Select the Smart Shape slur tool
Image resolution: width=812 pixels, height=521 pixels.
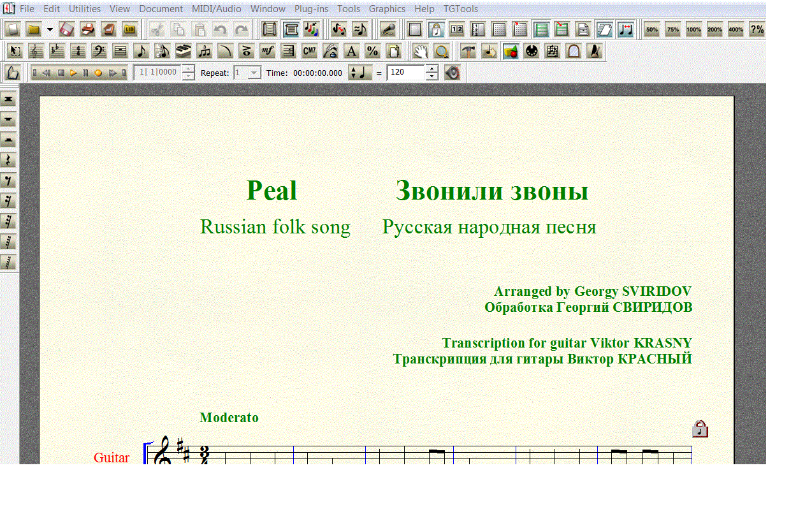tap(226, 51)
